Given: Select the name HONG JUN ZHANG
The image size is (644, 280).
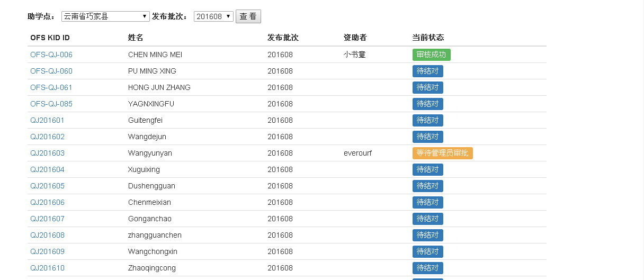Looking at the screenshot, I should [x=159, y=87].
